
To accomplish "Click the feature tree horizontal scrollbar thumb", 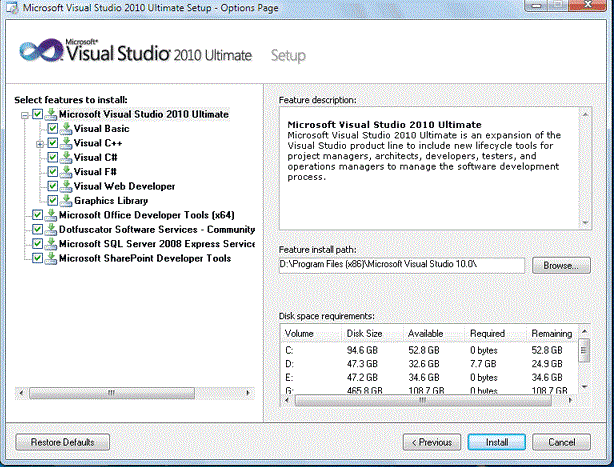I will point(112,393).
